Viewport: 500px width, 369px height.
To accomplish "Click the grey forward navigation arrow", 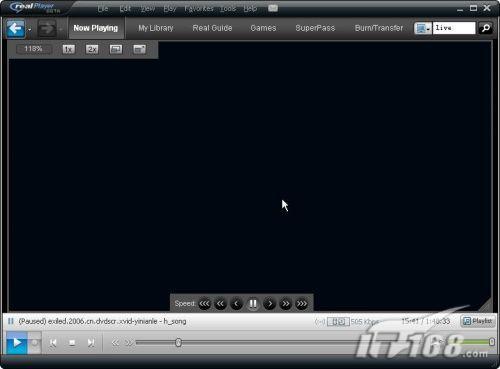I will pos(46,29).
